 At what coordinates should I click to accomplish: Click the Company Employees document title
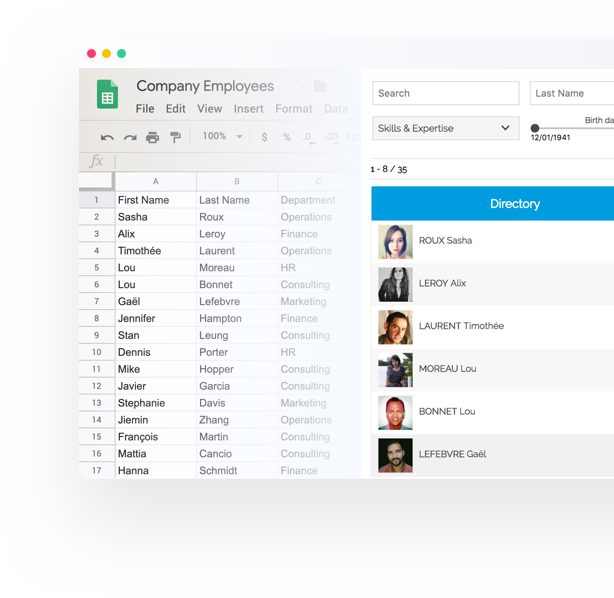(205, 86)
